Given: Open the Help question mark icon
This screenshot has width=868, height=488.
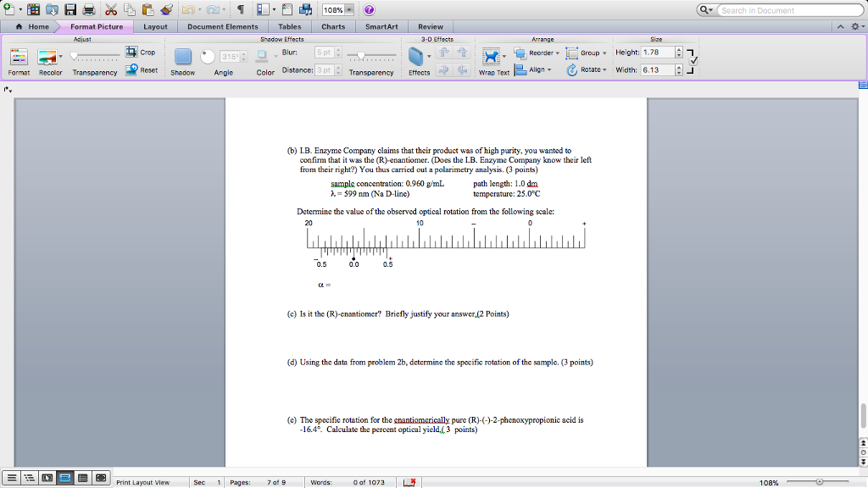Looking at the screenshot, I should click(x=370, y=10).
